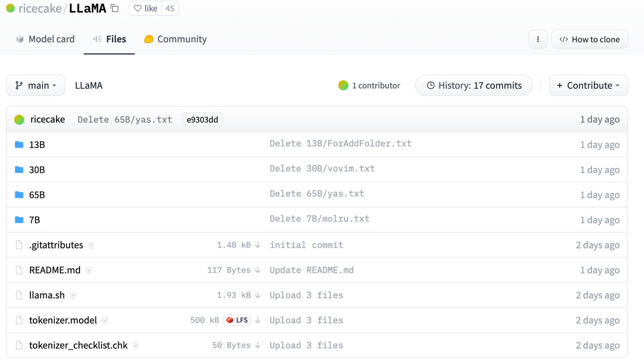Click the 30B folder icon
Viewport: 644px width, 363px height.
19,169
